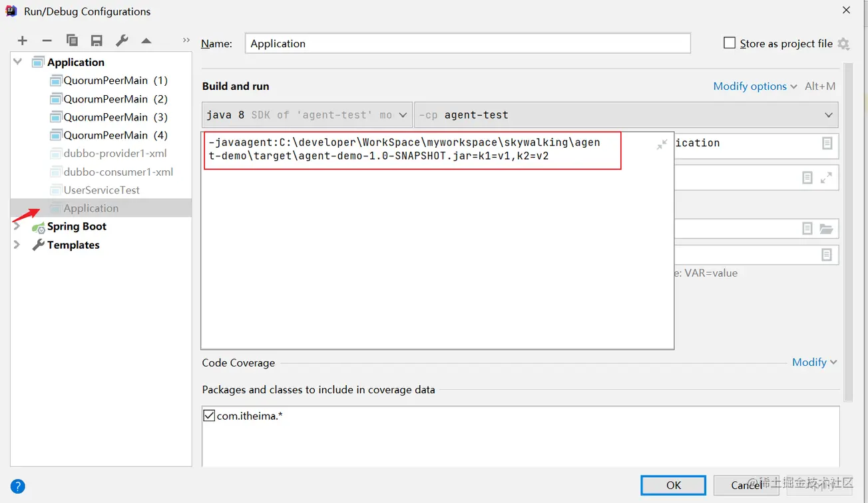Collapse the expanded VM options editor
868x503 pixels.
pyautogui.click(x=662, y=144)
